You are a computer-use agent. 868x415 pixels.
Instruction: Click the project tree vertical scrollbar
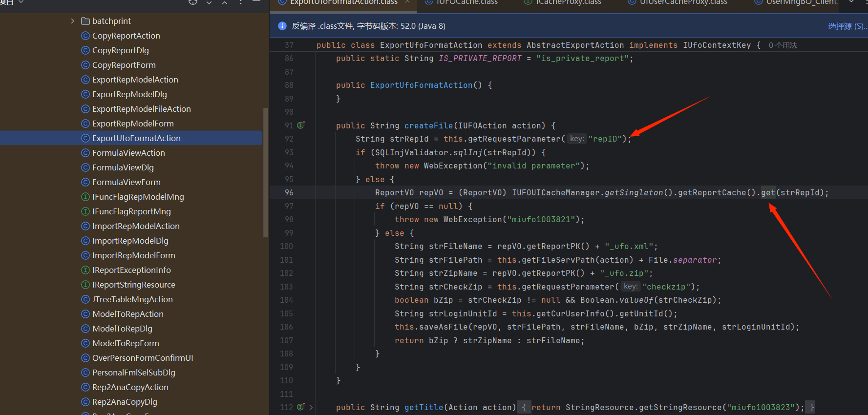(266, 172)
